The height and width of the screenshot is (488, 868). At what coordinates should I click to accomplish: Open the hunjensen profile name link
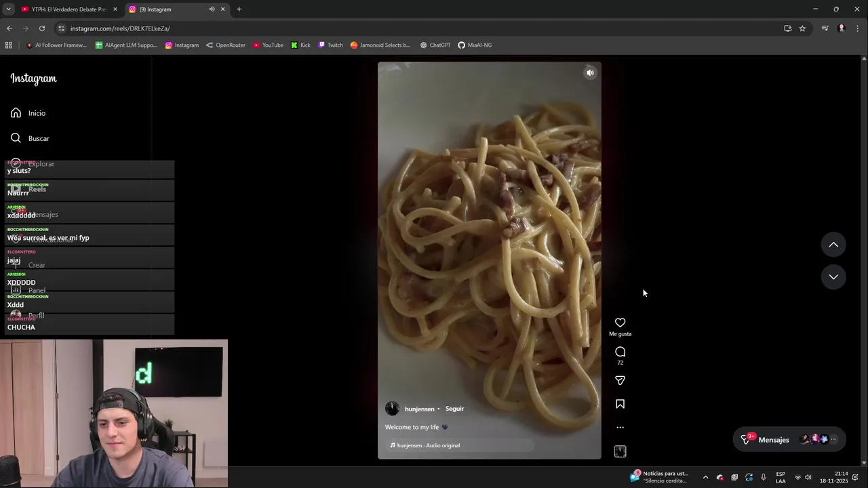click(x=419, y=409)
